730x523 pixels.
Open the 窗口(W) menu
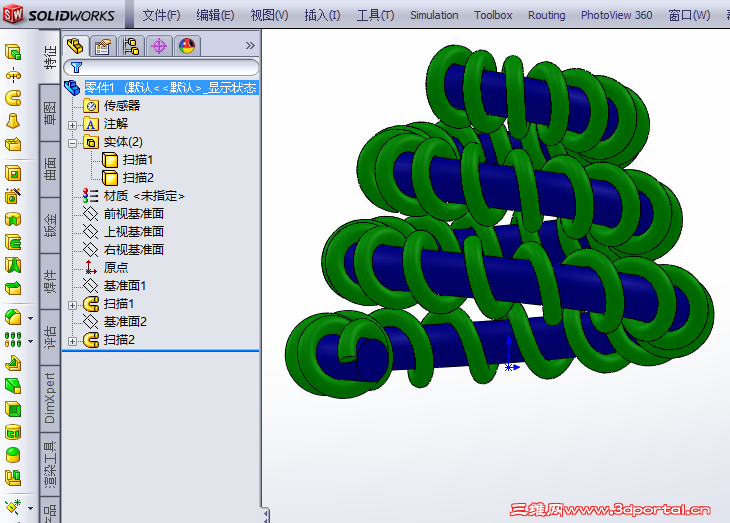[689, 15]
